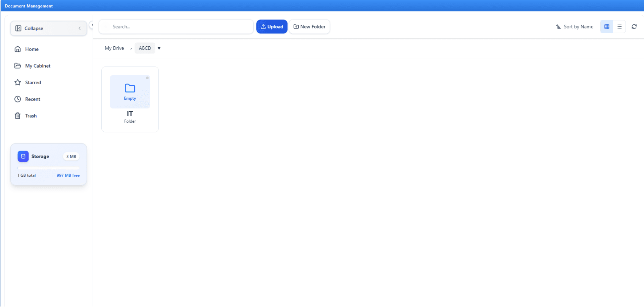Image resolution: width=644 pixels, height=307 pixels.
Task: Click the Home icon in the sidebar
Action: pyautogui.click(x=18, y=49)
